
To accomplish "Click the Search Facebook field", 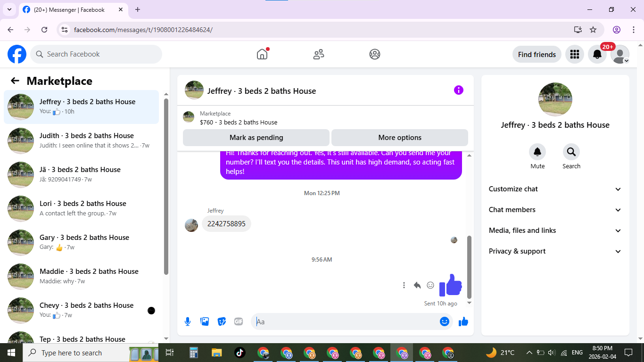I will [96, 54].
